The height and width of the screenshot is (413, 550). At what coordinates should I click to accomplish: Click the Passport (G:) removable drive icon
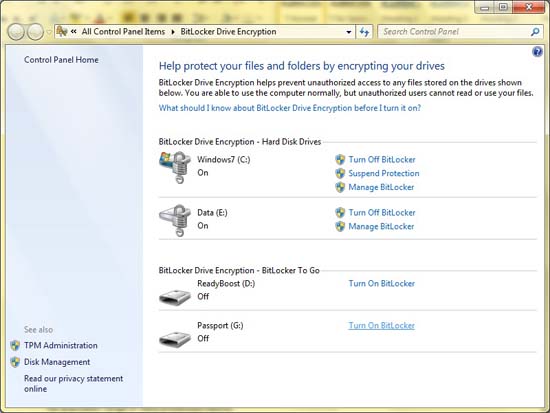tap(175, 339)
